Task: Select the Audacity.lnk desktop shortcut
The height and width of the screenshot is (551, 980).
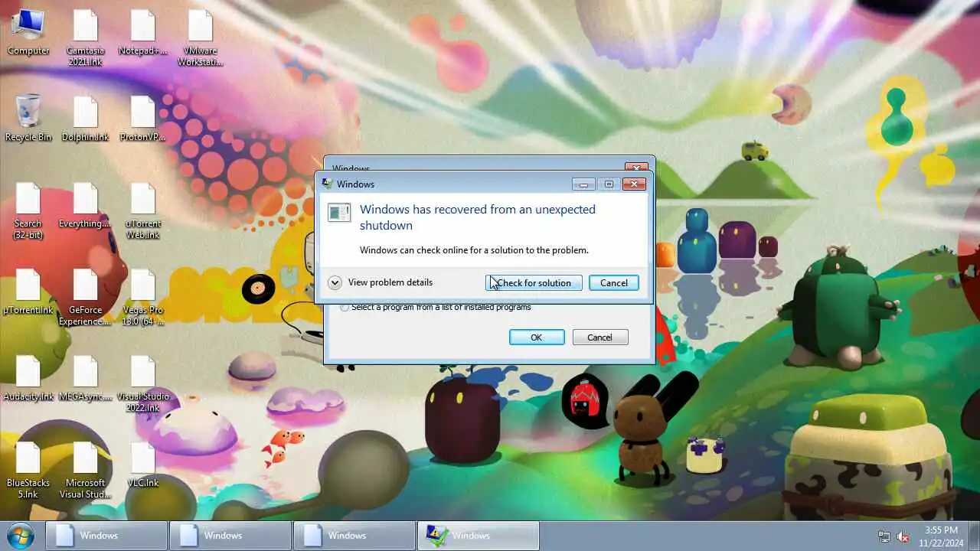Action: [28, 378]
